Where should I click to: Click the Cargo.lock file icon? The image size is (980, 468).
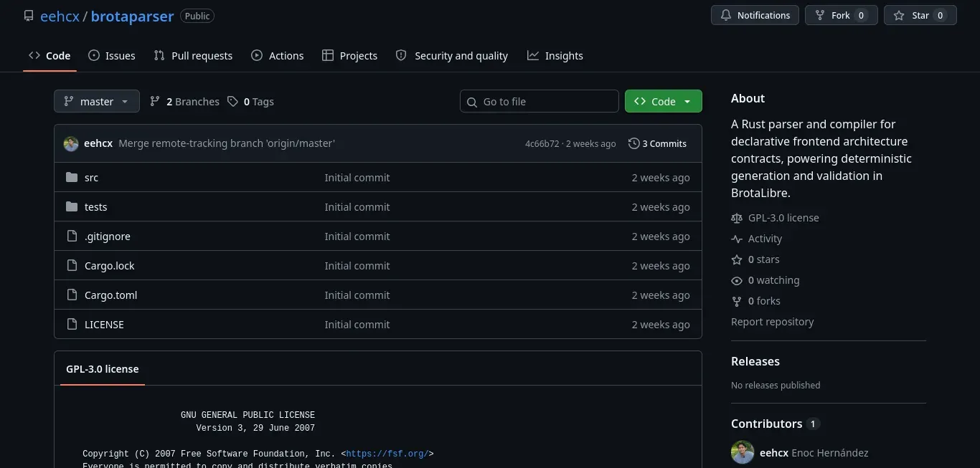72,265
